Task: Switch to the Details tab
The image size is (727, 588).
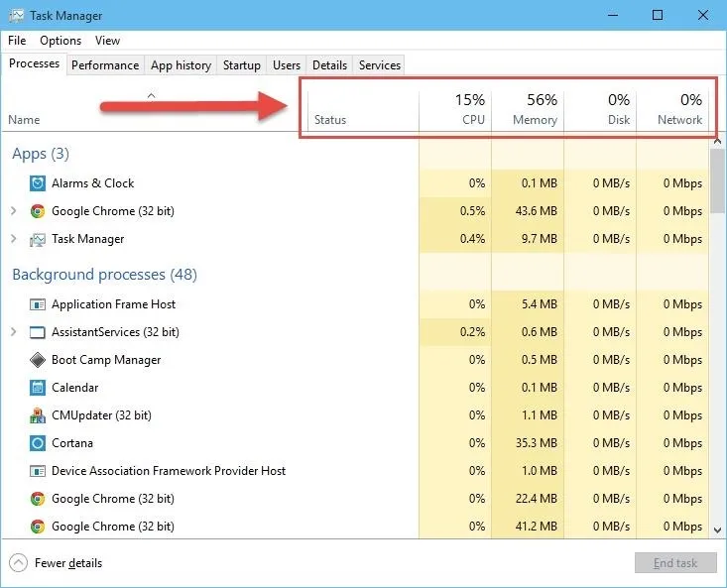Action: point(329,65)
